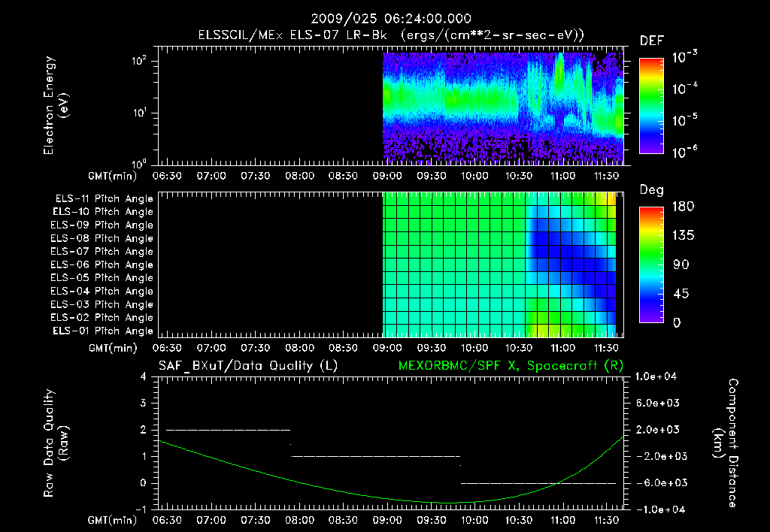Click the plot title timestamp 2009/025 06:24:00.000
Screen dimensions: 770x532
click(x=391, y=19)
